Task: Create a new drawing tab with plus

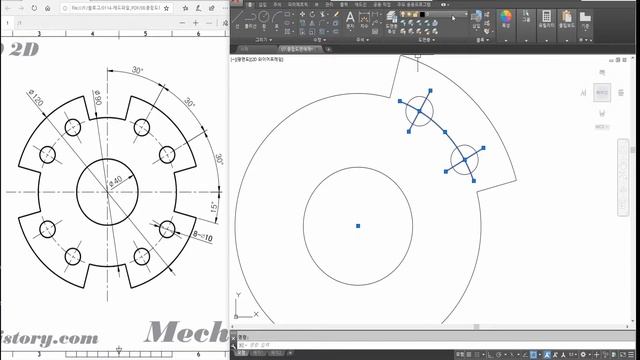Action: coord(329,49)
